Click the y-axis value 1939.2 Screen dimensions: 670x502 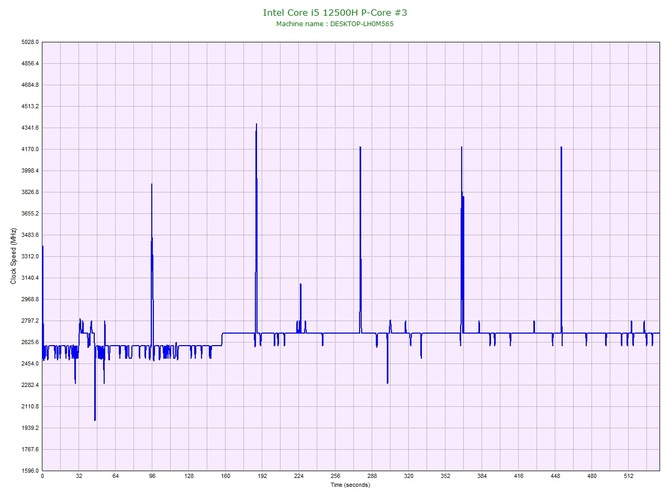tap(30, 428)
